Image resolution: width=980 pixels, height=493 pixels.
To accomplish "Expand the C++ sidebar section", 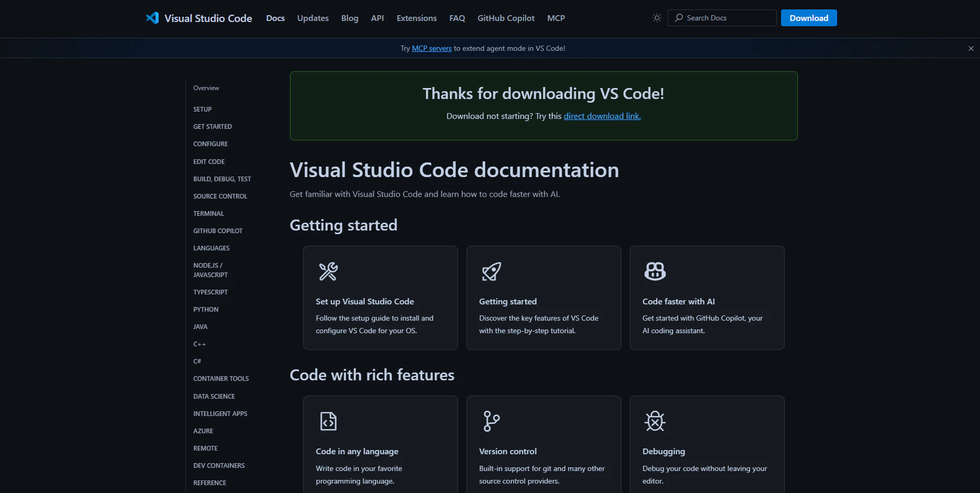I will [199, 344].
